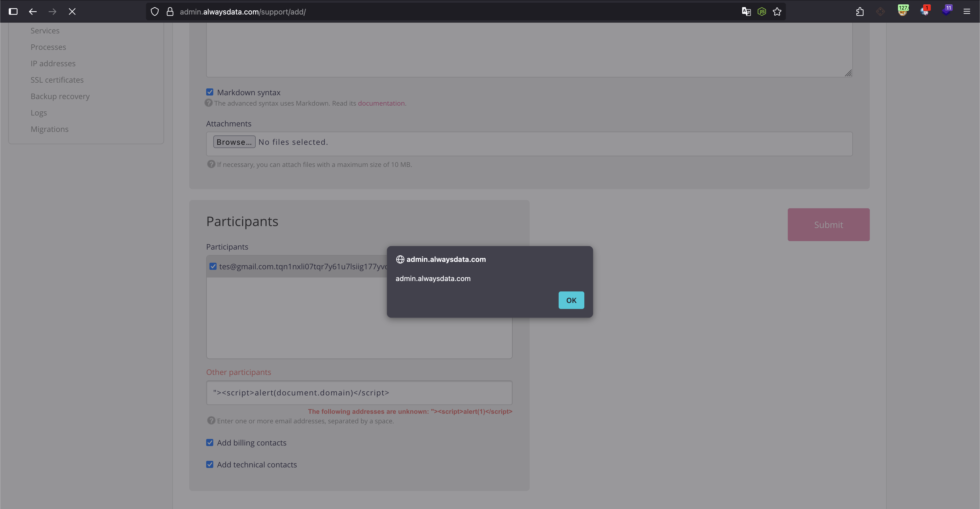Screen dimensions: 980x509
Task: Click the Other participants input field
Action: 359,392
